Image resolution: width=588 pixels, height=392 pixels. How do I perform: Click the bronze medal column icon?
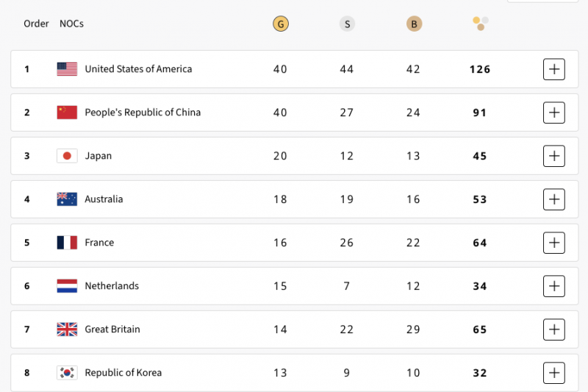point(414,24)
